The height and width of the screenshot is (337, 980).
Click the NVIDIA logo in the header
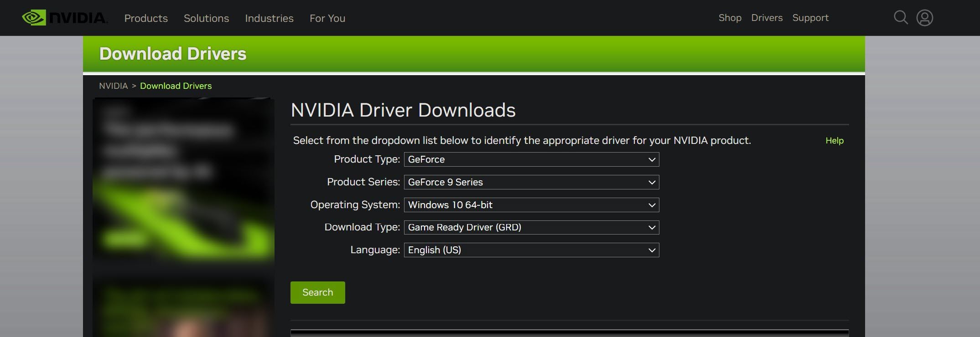[65, 18]
